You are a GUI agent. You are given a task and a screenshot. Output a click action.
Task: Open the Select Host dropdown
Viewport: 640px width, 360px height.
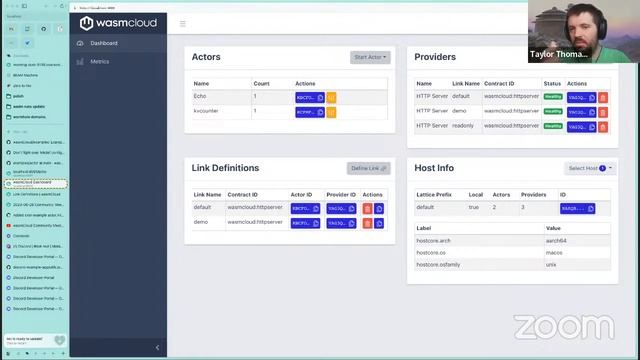[590, 168]
